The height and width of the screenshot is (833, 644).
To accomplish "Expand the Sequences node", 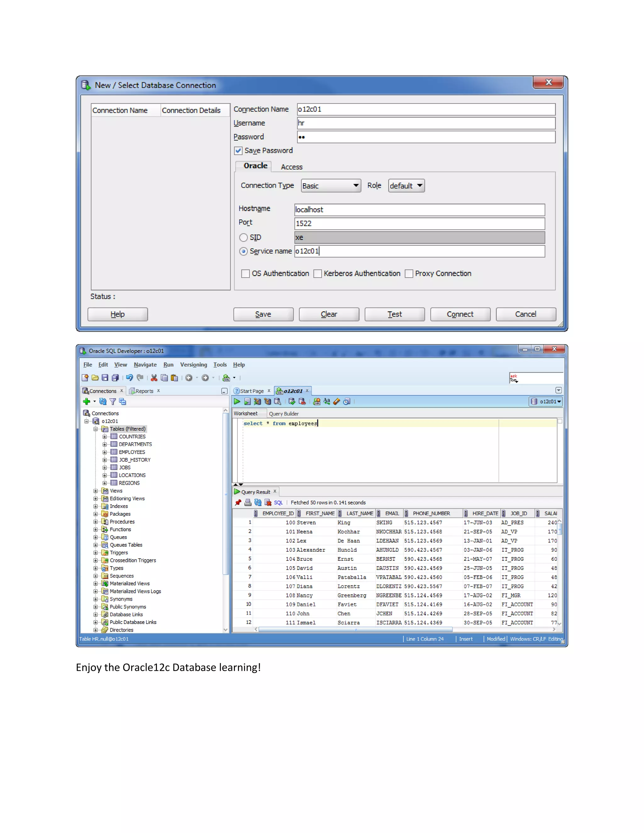I will pos(95,576).
